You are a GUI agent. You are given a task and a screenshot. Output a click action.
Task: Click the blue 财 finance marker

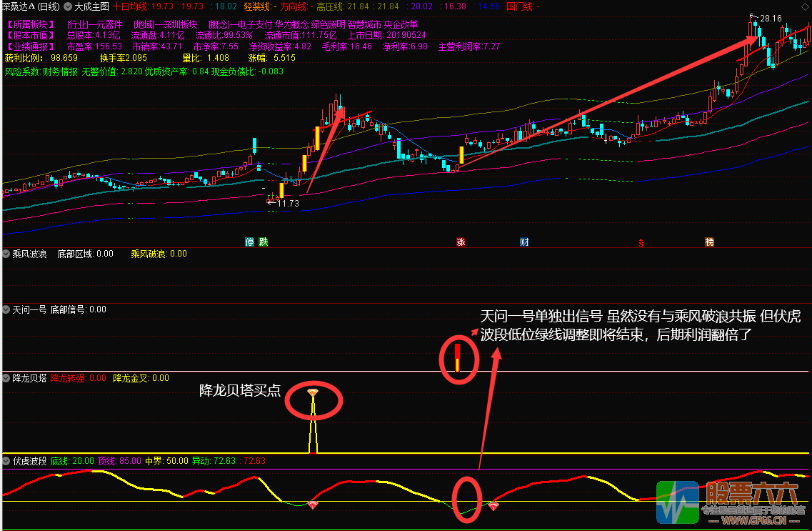(524, 242)
